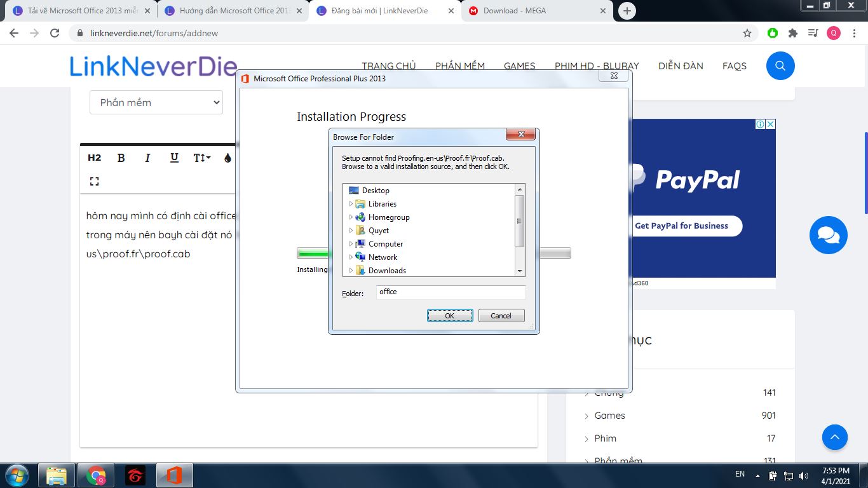
Task: Bookmark this page with the star icon
Action: [x=747, y=33]
